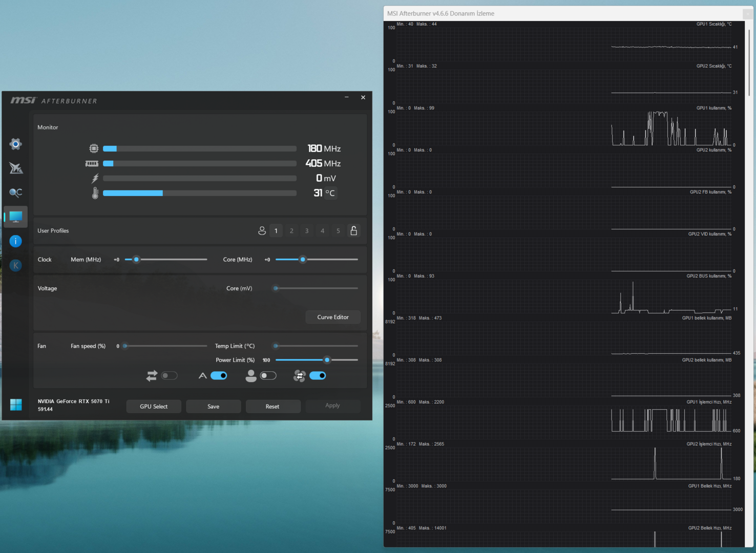
Task: Toggle the profile lock icon
Action: [353, 230]
